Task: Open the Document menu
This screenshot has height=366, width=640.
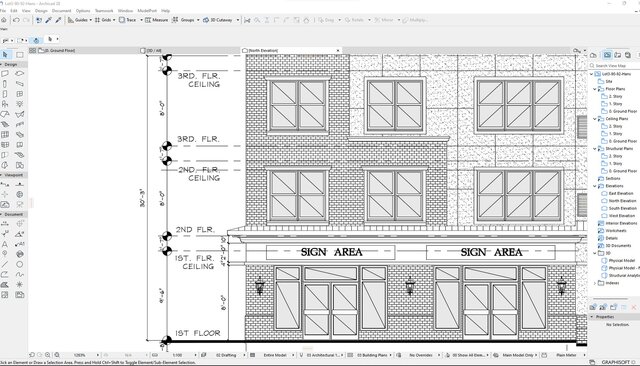Action: 62,11
